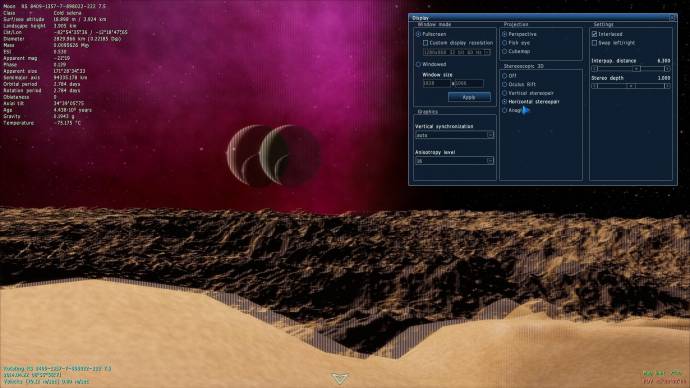This screenshot has width=690, height=388.
Task: Click the window width input field
Action: (436, 84)
